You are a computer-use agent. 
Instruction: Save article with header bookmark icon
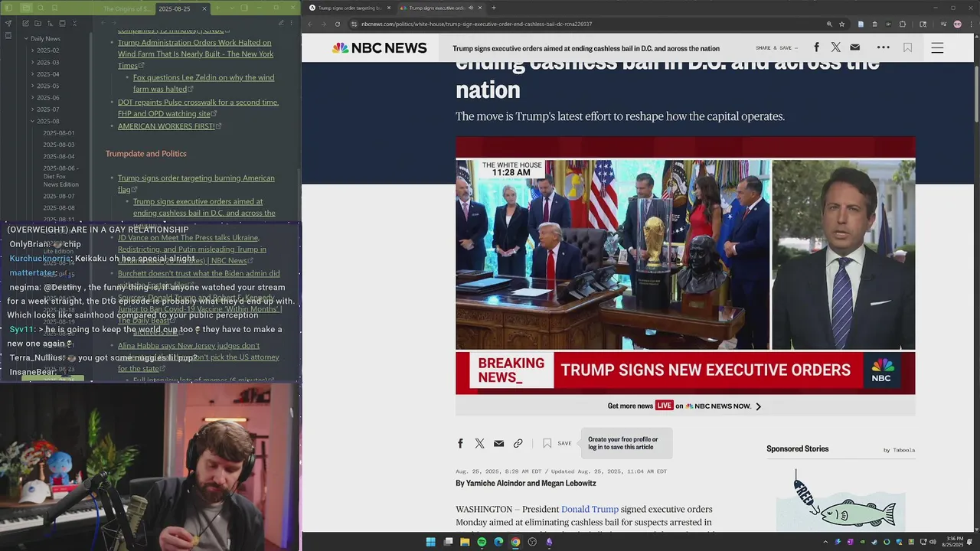click(x=907, y=47)
